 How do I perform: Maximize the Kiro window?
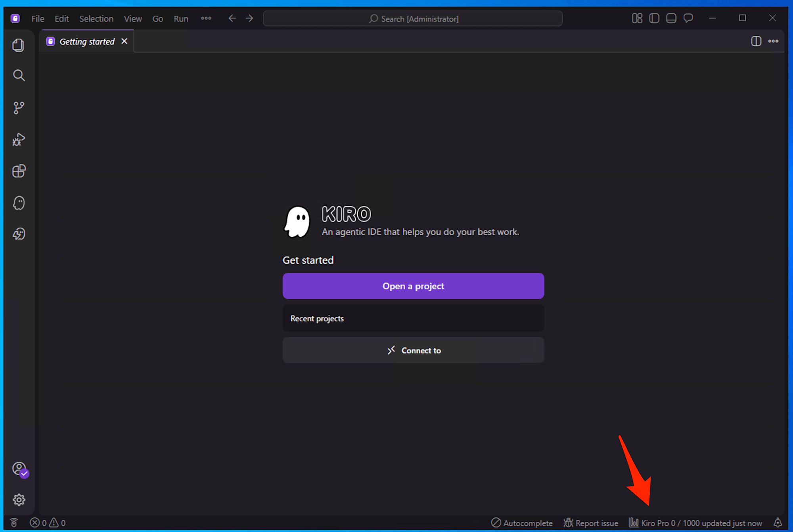[x=742, y=18]
